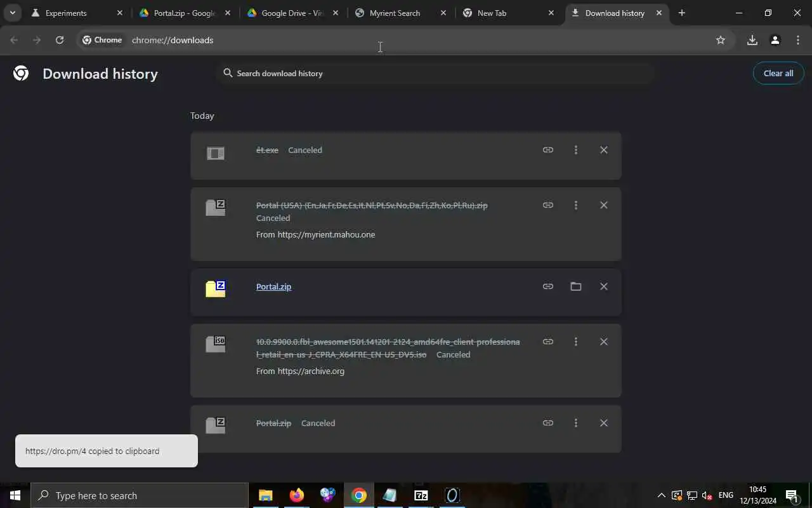Click the Chrome site info chip
This screenshot has height=508, width=812.
point(102,40)
